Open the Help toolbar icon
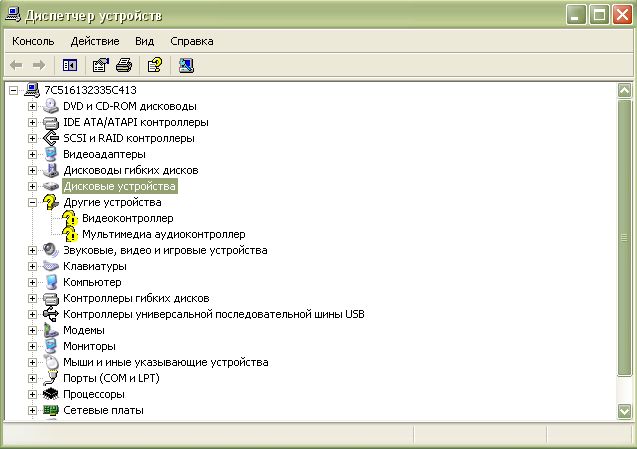The height and width of the screenshot is (449, 637). pos(155,65)
